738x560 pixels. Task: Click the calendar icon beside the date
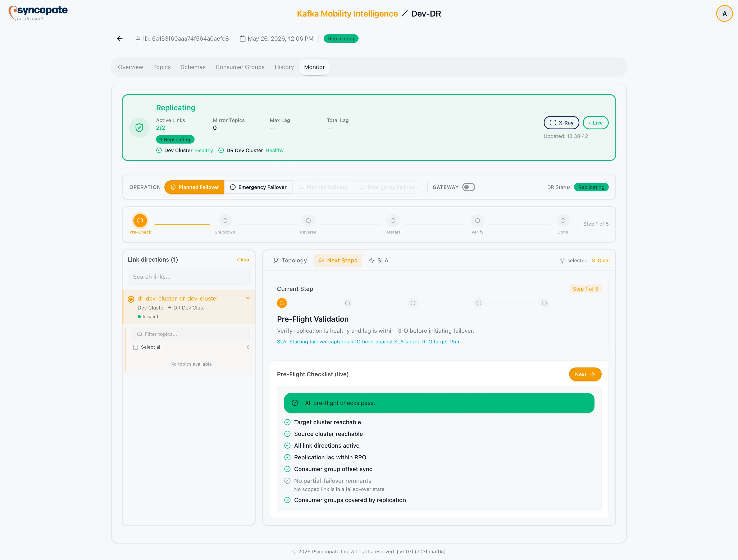pyautogui.click(x=243, y=39)
